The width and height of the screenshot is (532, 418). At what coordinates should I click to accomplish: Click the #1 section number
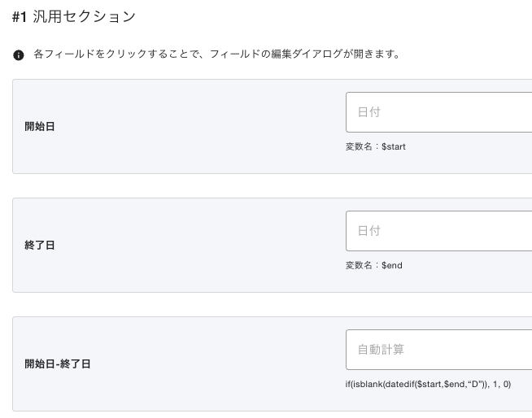(x=20, y=16)
